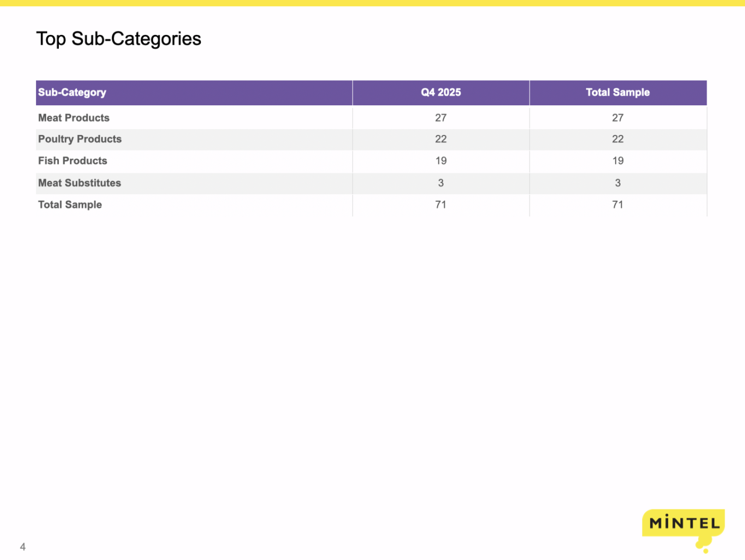Click Poultry Products value in Q4 2025 column
This screenshot has width=745, height=560.
tap(441, 140)
